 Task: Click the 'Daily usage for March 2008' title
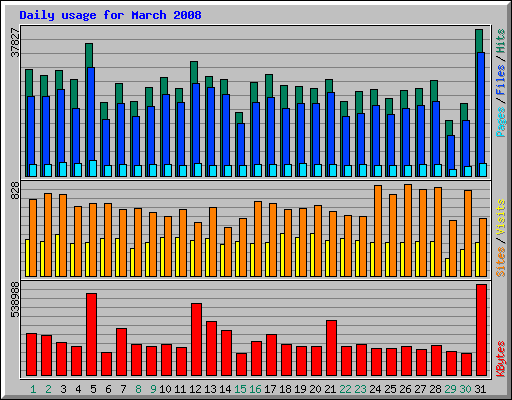pyautogui.click(x=110, y=15)
